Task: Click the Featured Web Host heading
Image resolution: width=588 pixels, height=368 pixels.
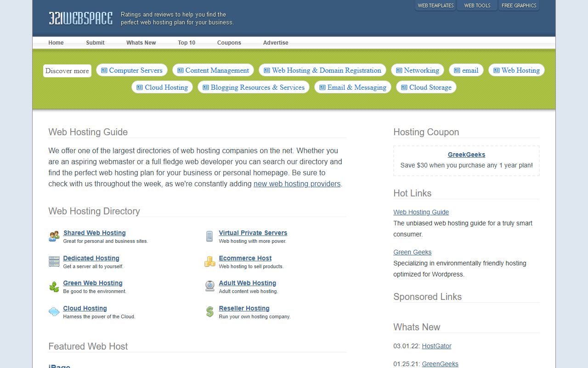Action: coord(88,347)
